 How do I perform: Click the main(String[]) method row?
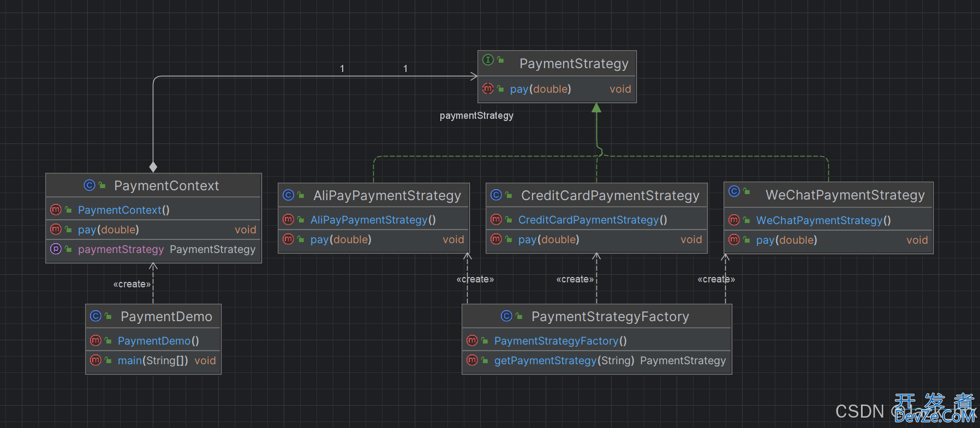point(153,360)
